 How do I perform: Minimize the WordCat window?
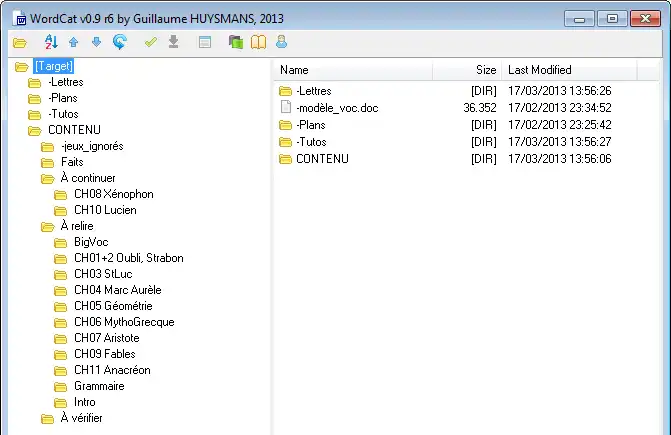[579, 19]
